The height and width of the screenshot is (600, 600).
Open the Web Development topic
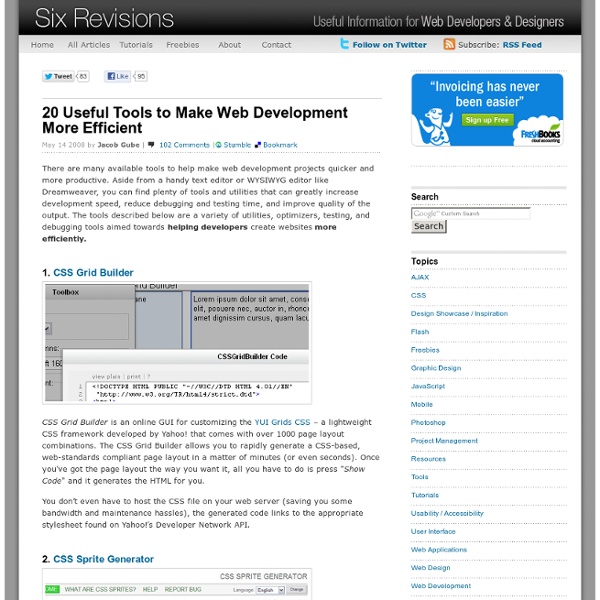[x=441, y=585]
